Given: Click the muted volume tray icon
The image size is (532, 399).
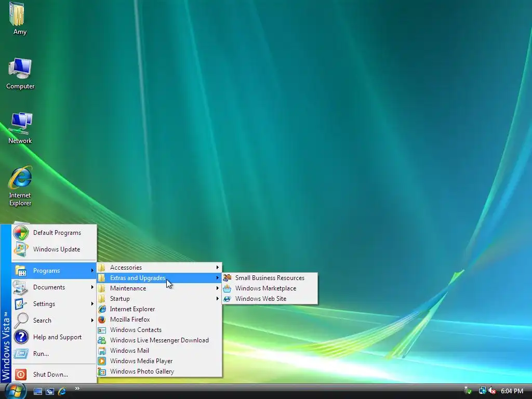Looking at the screenshot, I should click(492, 391).
